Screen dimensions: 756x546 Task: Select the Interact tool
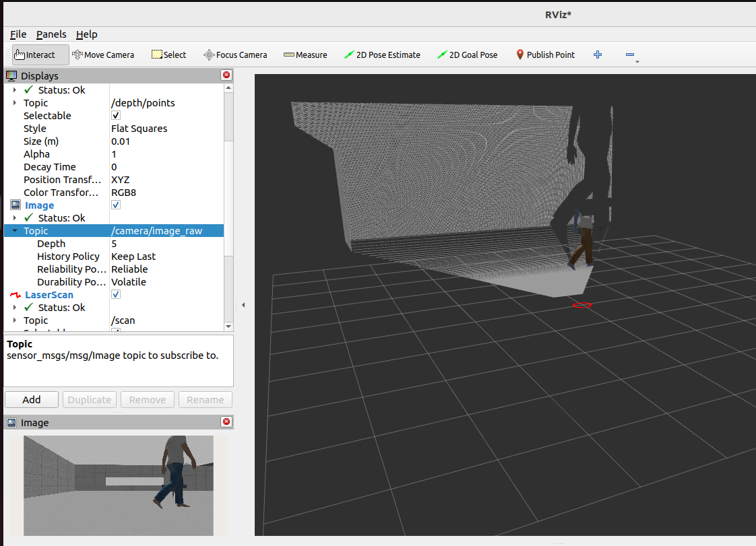pos(40,55)
